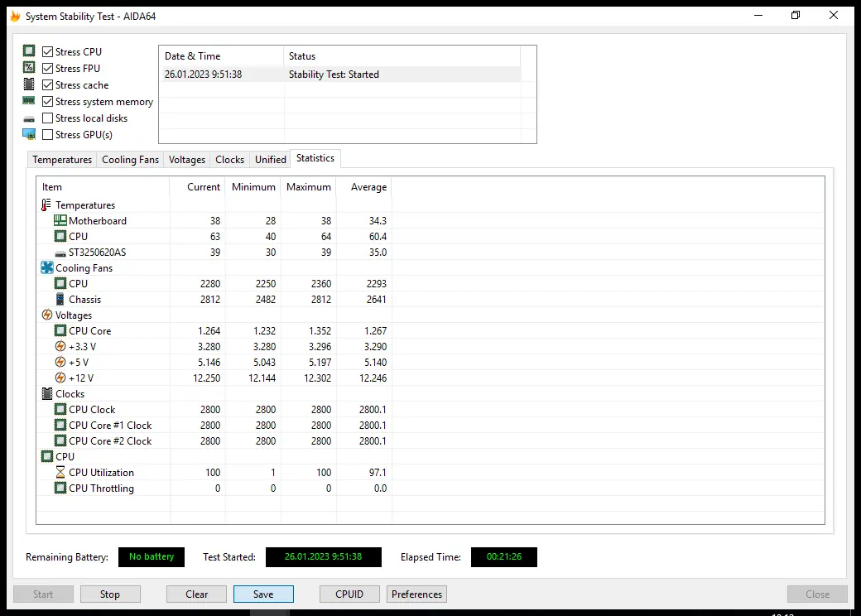Click the Motherboard sensor icon
This screenshot has height=616, width=861.
(x=60, y=221)
